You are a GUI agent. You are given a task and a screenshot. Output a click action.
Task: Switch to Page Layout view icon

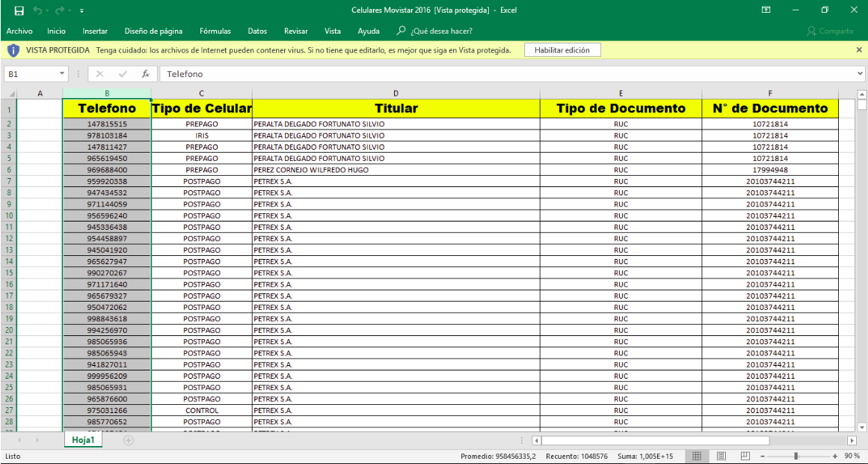(x=721, y=456)
